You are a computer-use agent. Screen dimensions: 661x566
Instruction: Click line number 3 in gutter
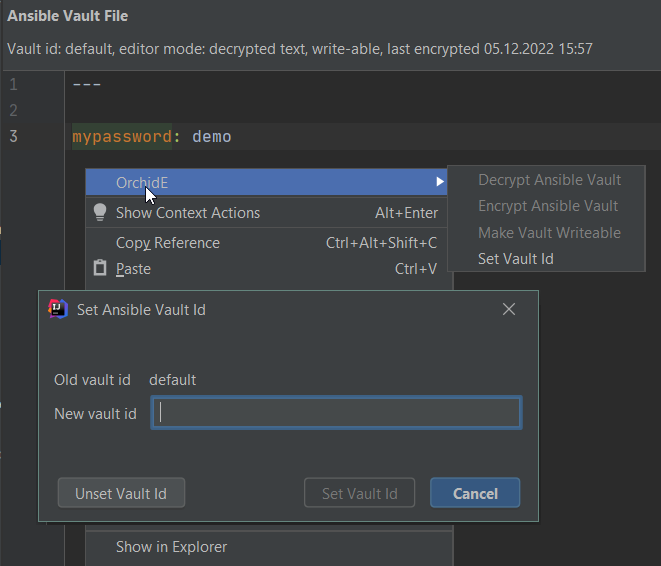point(13,137)
